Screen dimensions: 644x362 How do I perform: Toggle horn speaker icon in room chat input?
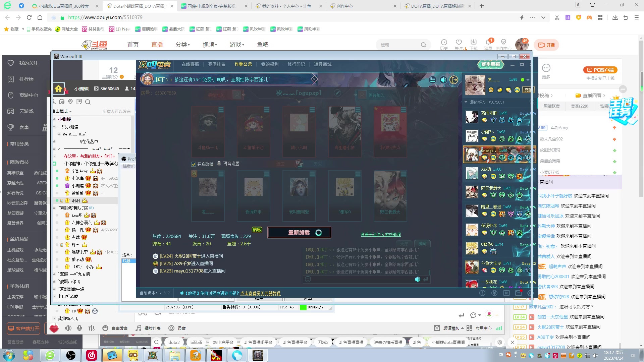coord(417,279)
